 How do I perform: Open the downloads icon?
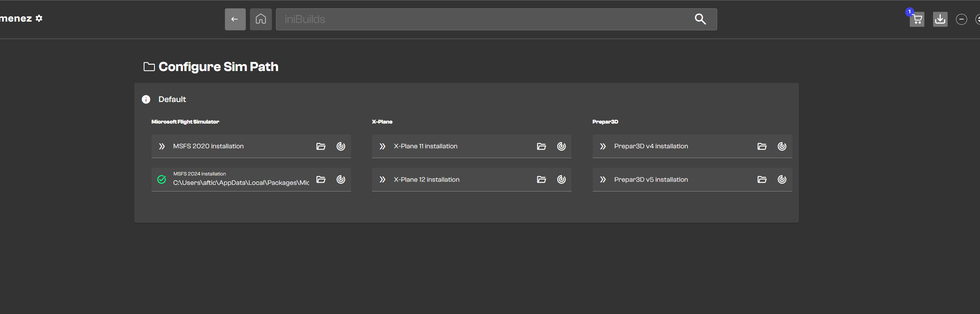(x=940, y=19)
